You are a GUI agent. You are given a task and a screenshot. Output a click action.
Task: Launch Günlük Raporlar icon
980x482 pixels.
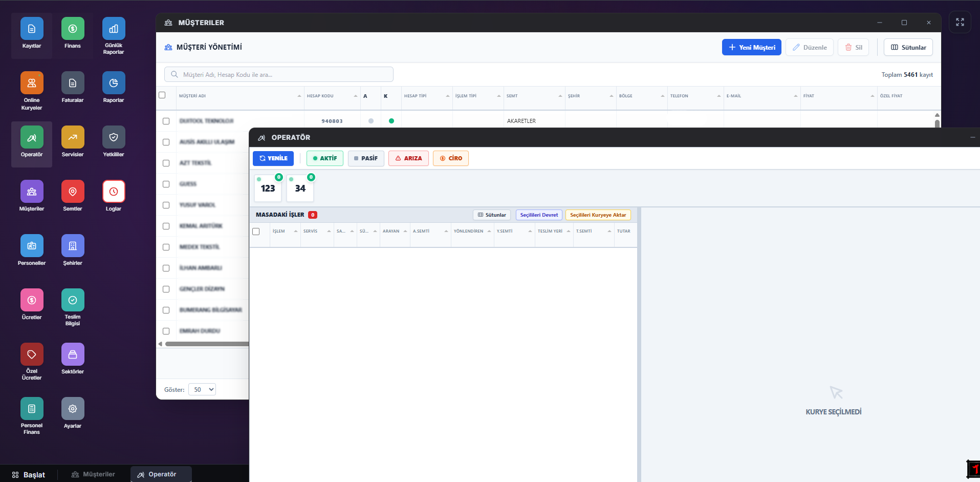pos(114,29)
